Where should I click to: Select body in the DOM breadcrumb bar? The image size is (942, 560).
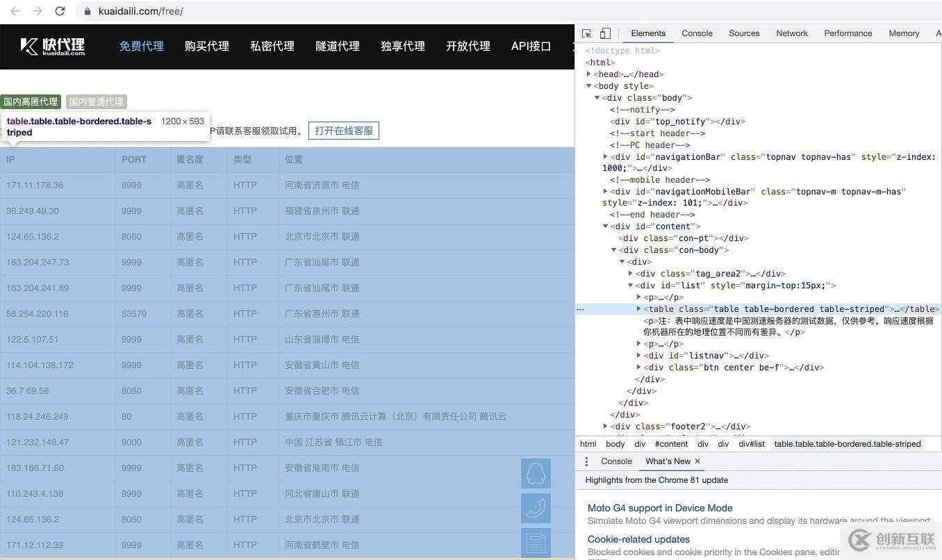tap(614, 444)
